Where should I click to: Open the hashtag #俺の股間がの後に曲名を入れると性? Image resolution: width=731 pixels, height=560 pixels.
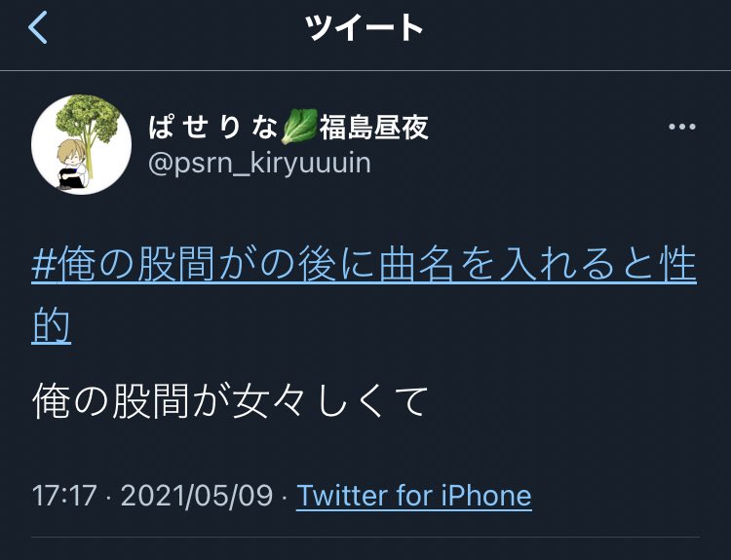pyautogui.click(x=365, y=265)
